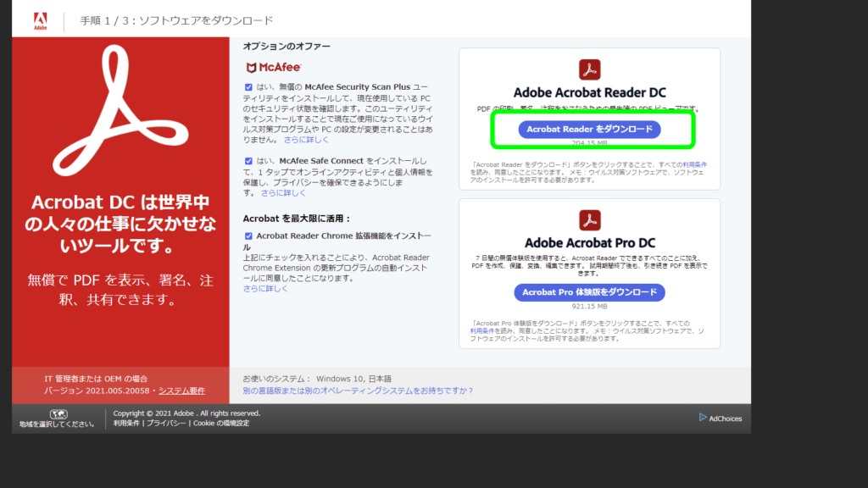Click the IT 管理者または OEM の場合 text
The image size is (868, 488).
(96, 379)
